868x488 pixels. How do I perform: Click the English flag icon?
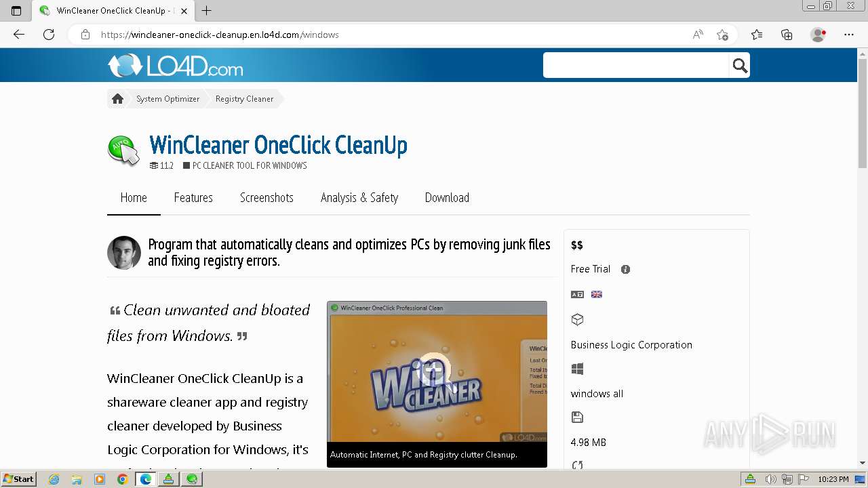click(x=597, y=294)
